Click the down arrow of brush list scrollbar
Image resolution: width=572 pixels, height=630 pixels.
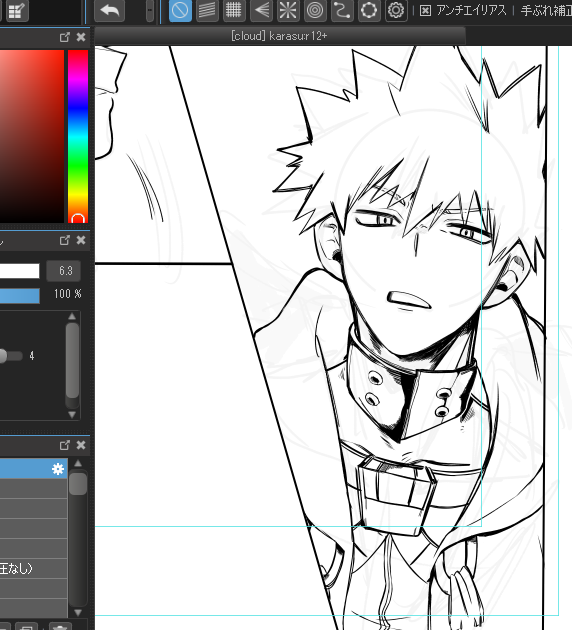click(78, 612)
